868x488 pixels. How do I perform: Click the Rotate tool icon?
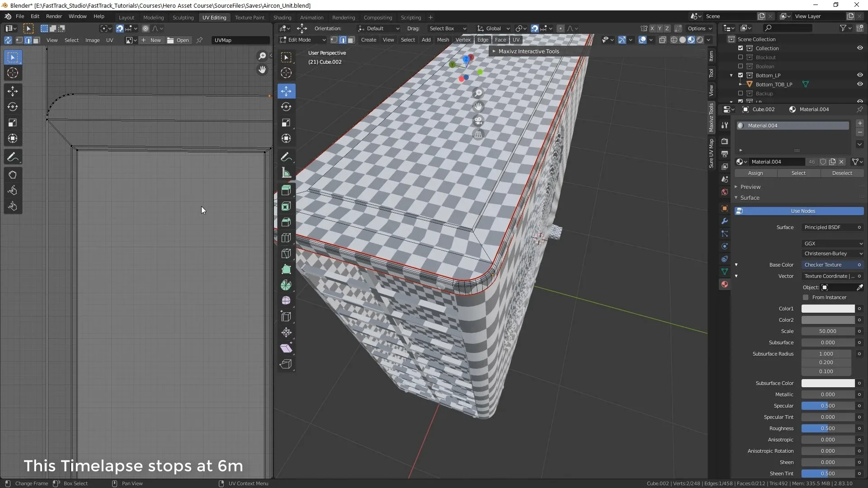click(13, 106)
